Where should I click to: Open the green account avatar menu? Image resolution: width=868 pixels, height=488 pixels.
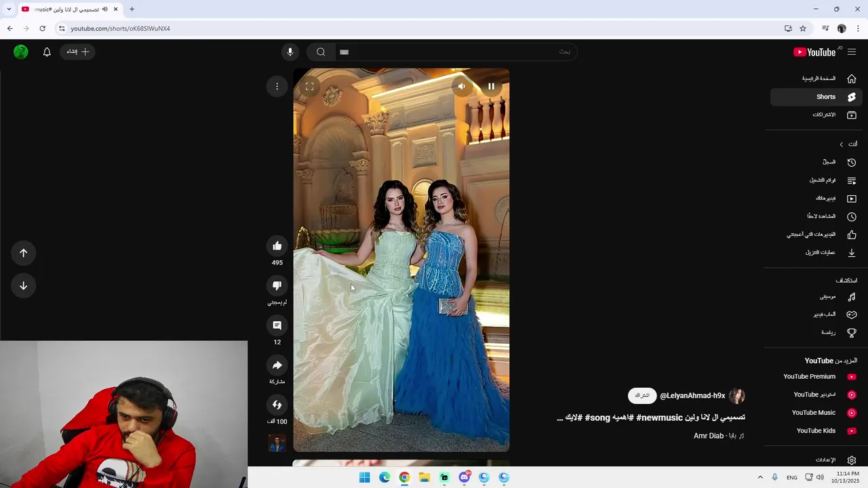pos(21,52)
